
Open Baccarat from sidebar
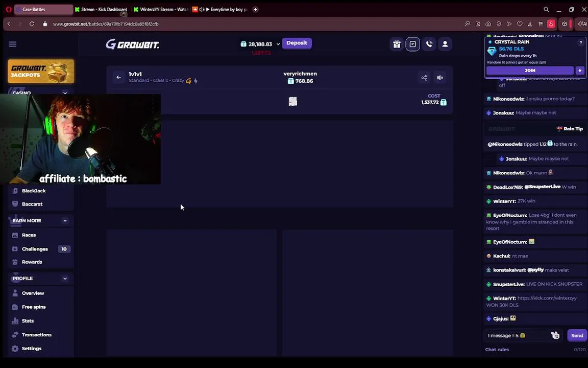point(32,204)
